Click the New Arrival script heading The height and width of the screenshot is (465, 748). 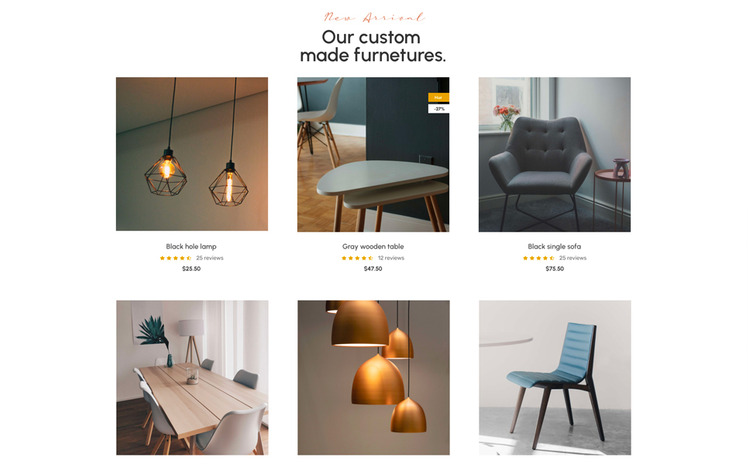click(374, 18)
